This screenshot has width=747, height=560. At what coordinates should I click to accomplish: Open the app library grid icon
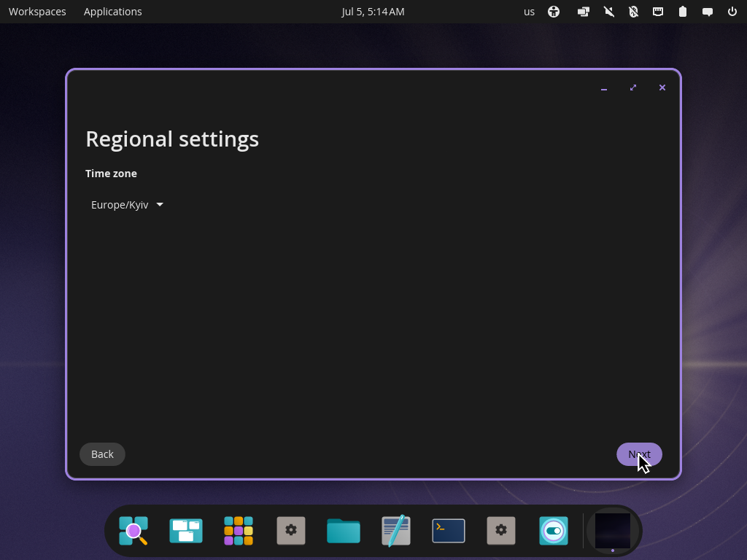point(239,531)
